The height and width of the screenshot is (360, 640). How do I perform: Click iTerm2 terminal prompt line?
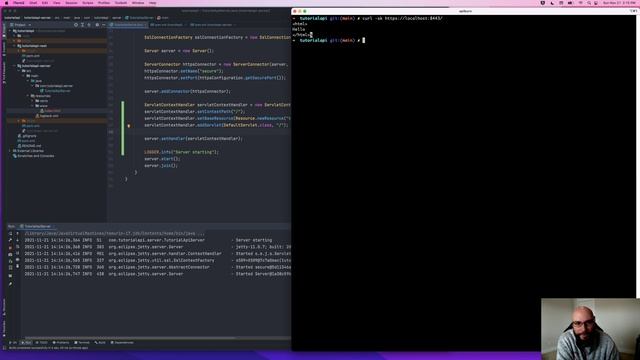click(329, 40)
